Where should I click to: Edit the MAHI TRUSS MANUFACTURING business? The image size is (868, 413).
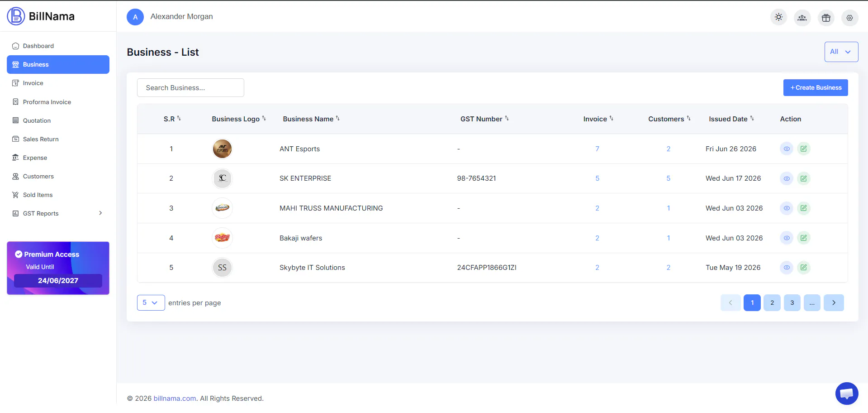(803, 208)
